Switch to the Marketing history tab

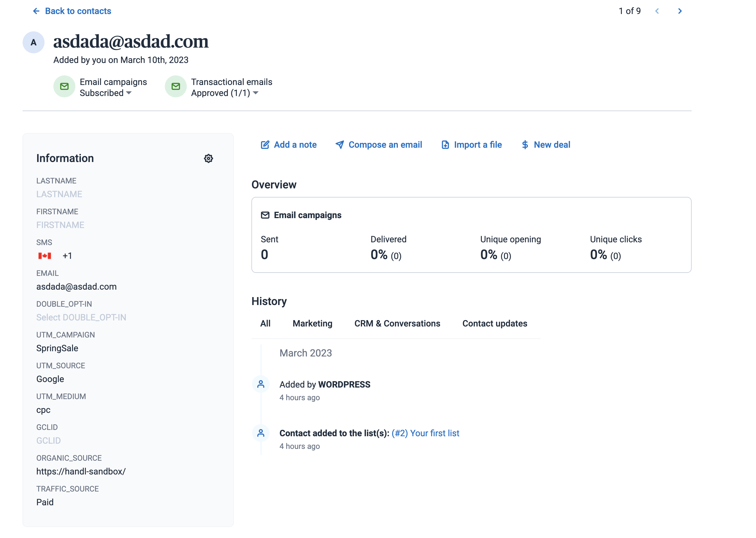312,323
